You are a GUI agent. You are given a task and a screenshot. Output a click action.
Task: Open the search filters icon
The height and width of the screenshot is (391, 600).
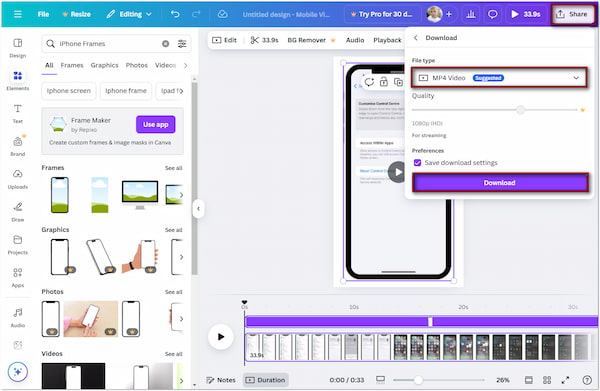(182, 44)
